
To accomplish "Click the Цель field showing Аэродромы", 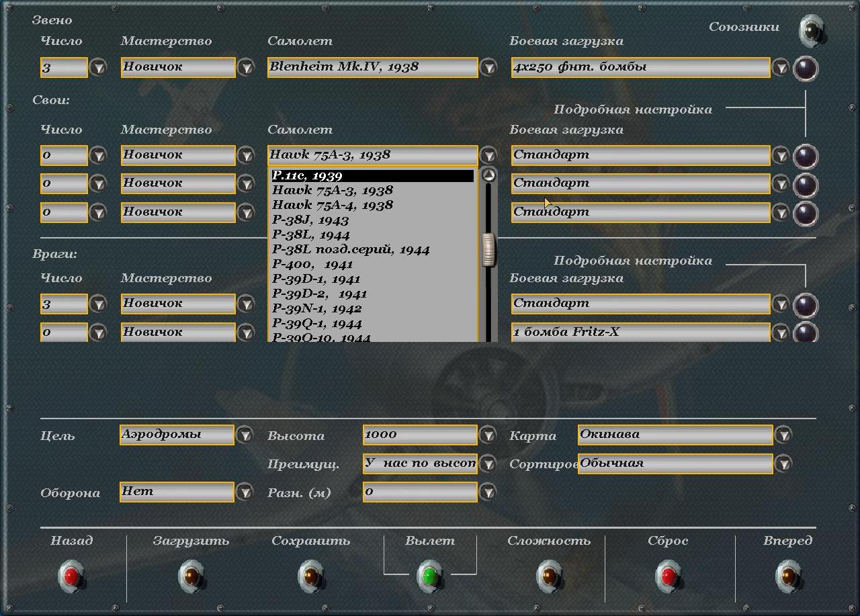I will point(177,435).
